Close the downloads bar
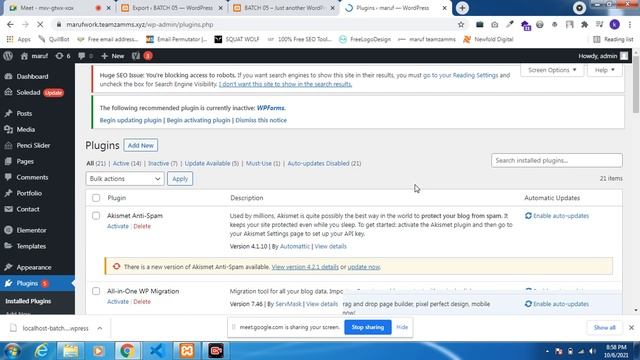Screen dimensions: 640x360 coord(631,327)
